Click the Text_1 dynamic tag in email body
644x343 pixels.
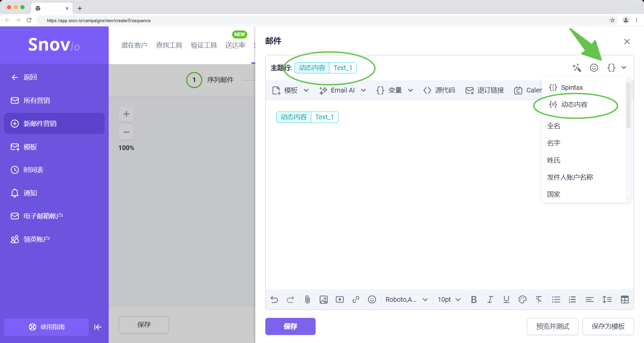coord(324,117)
